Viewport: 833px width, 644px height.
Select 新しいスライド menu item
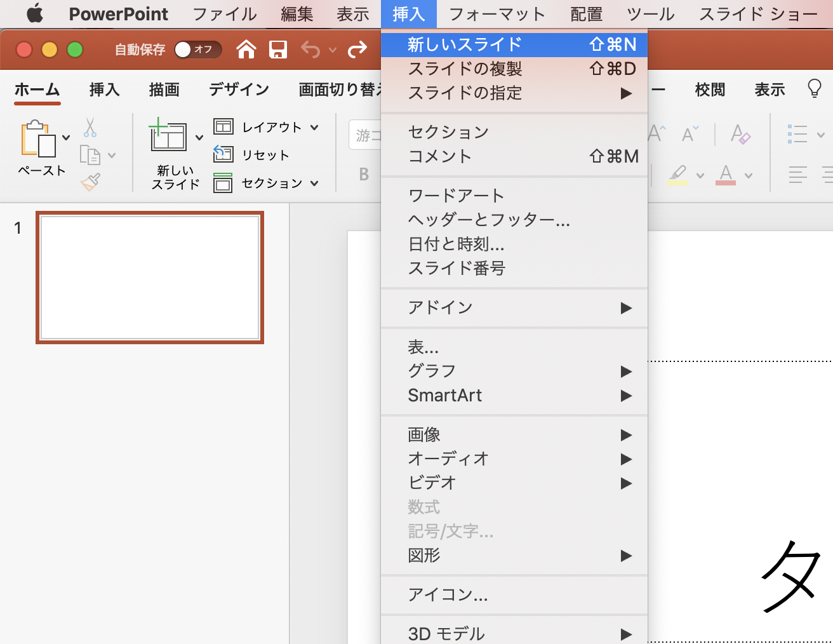point(514,44)
